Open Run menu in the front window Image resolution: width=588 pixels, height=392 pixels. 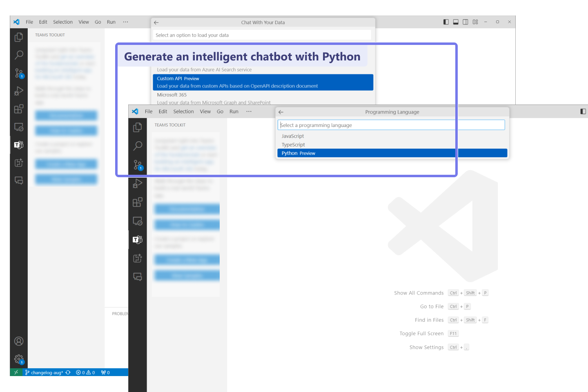pos(234,111)
